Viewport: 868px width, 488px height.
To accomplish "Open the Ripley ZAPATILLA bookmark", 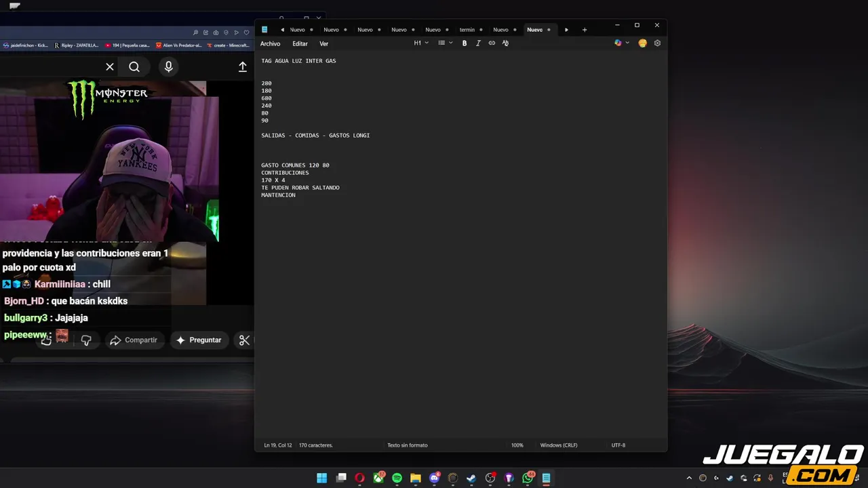I will pyautogui.click(x=77, y=45).
